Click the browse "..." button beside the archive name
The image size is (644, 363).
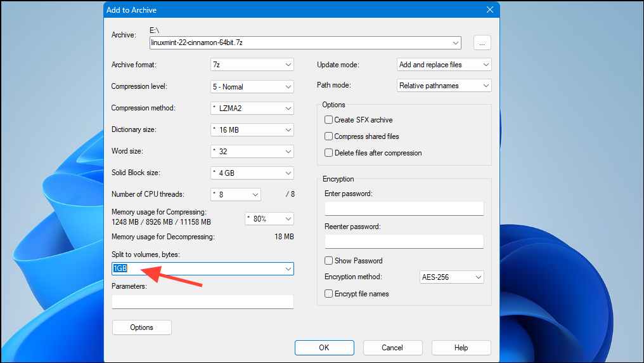482,43
